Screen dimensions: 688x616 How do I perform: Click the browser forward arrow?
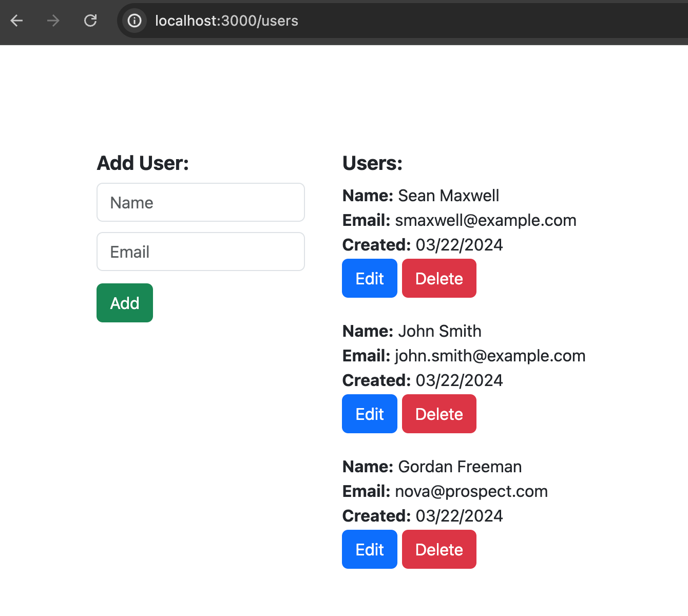[53, 21]
